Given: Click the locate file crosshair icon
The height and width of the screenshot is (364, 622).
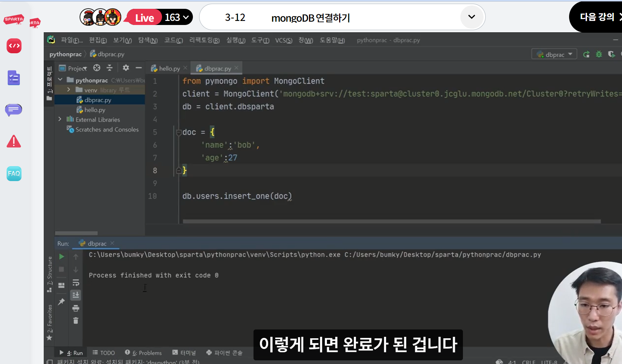Looking at the screenshot, I should (x=97, y=68).
